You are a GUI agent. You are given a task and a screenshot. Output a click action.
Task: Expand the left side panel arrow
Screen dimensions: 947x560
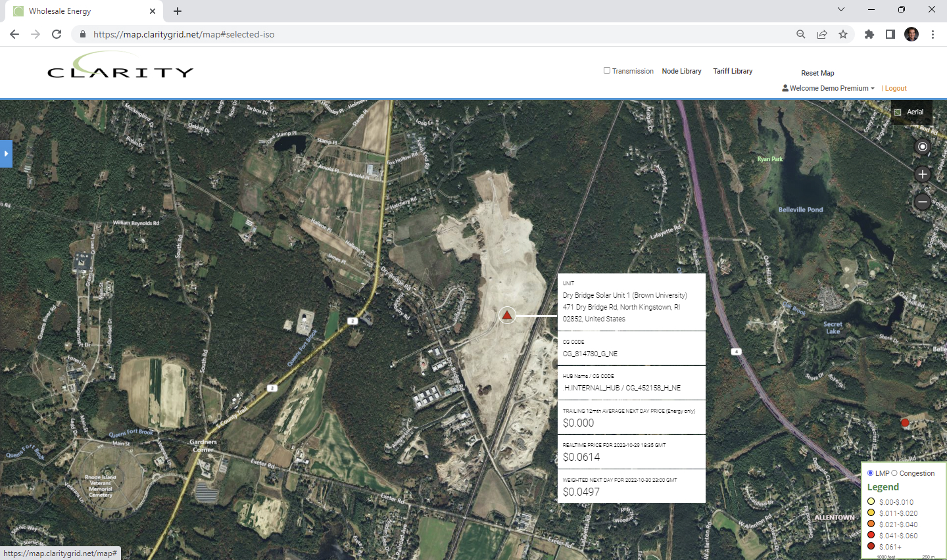pyautogui.click(x=6, y=154)
